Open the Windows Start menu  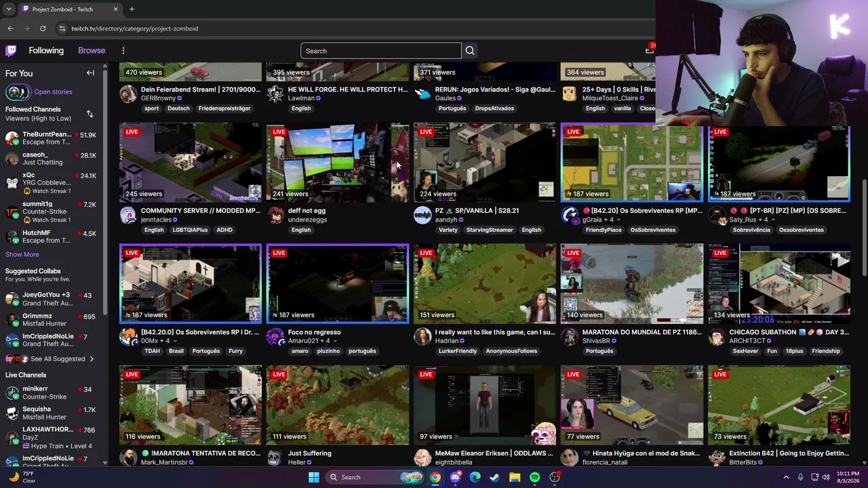click(313, 477)
